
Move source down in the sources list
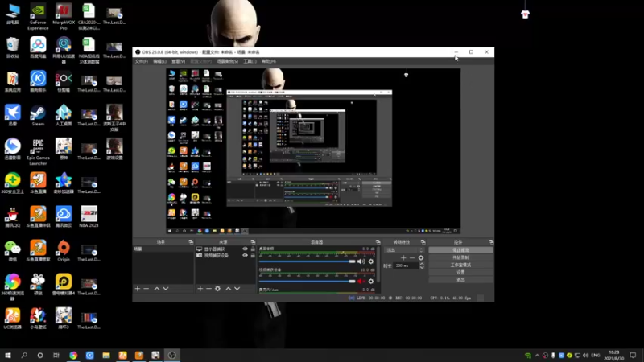[x=237, y=289]
